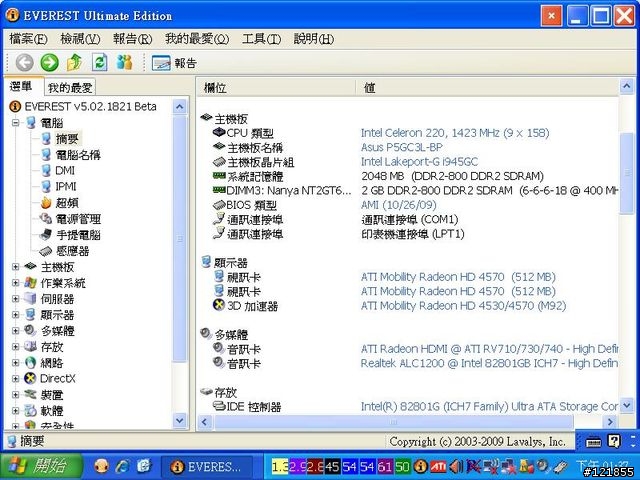Expand the 軟體 tree node

click(x=16, y=411)
